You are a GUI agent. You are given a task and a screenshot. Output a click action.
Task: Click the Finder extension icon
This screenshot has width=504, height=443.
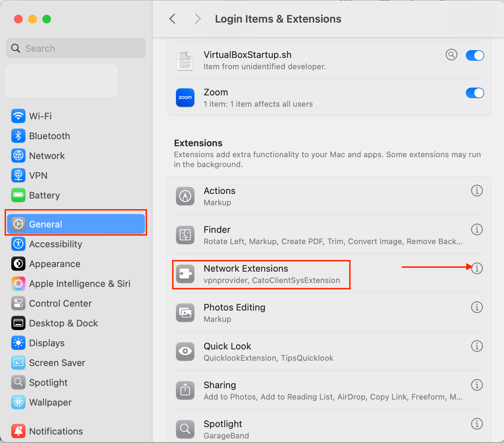(x=185, y=235)
